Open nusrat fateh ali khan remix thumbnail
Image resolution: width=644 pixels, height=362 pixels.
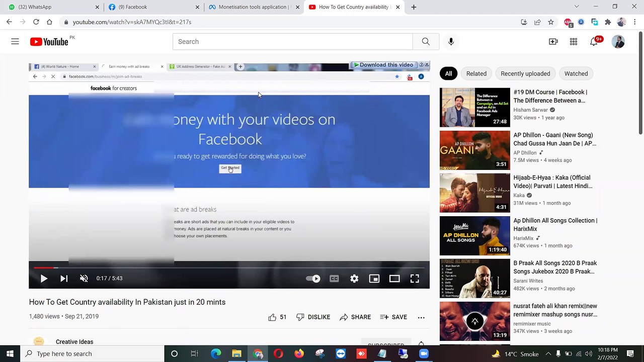pos(474,321)
